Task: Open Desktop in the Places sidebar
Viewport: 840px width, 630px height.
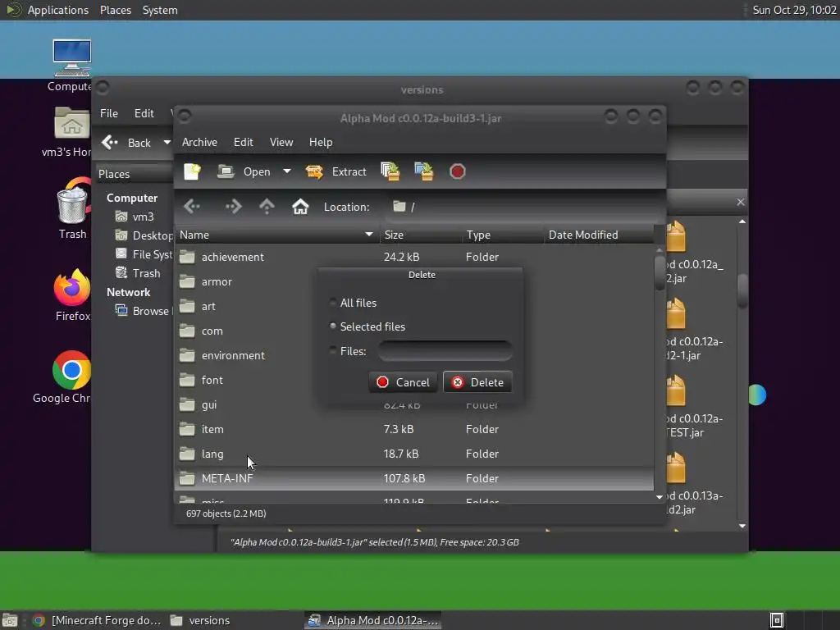Action: 144,235
